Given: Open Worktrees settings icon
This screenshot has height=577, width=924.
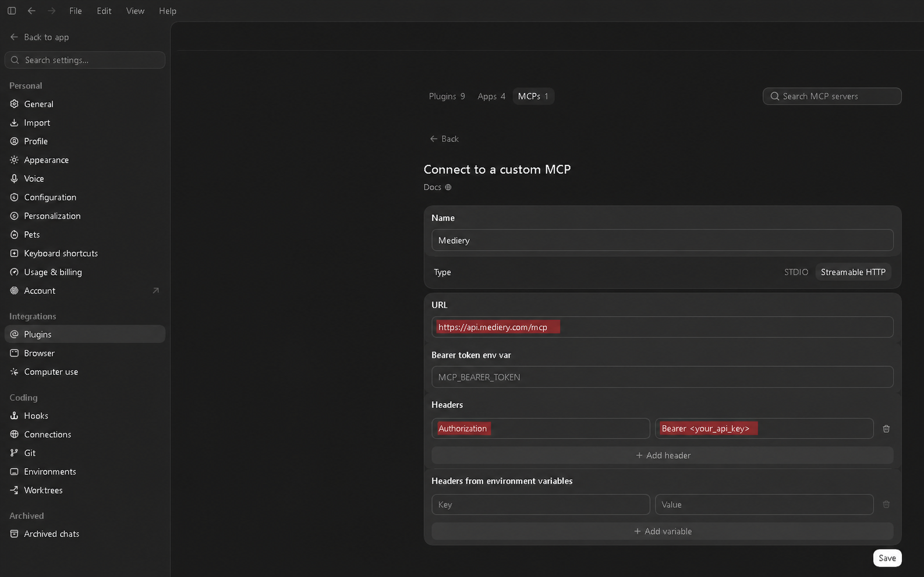Looking at the screenshot, I should [x=15, y=490].
